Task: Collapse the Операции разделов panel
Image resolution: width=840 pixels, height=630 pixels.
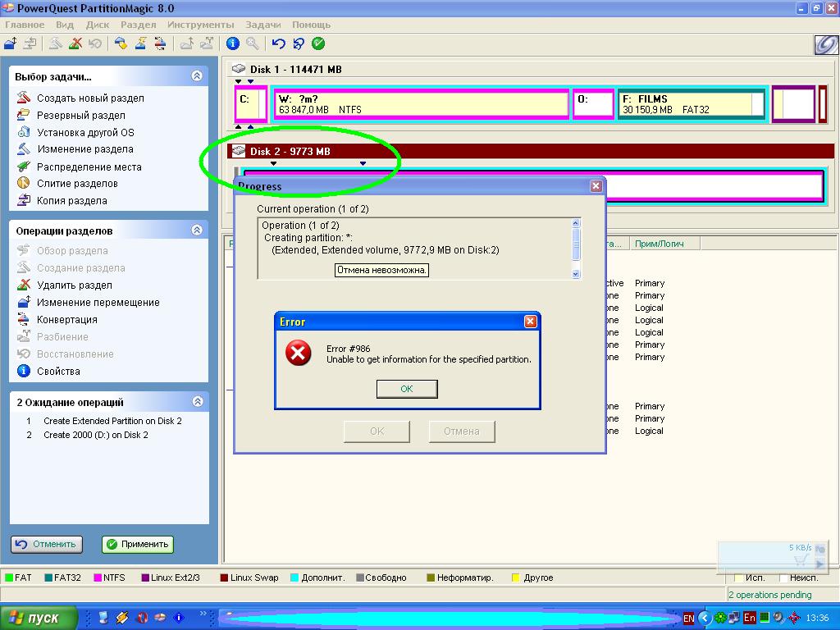Action: [x=197, y=231]
